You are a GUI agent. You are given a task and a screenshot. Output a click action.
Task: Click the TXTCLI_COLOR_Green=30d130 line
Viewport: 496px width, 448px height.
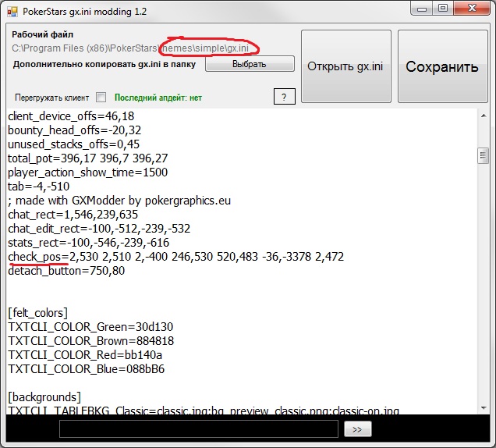tap(90, 327)
